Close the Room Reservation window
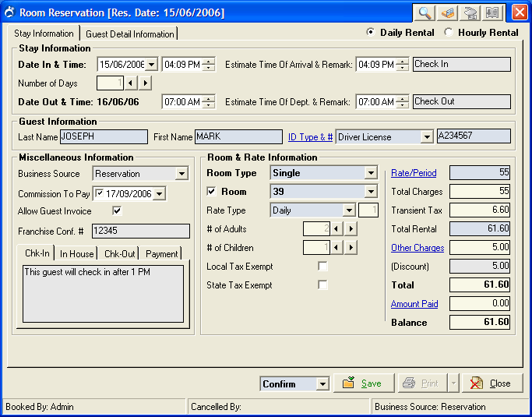This screenshot has width=532, height=417. (x=520, y=13)
